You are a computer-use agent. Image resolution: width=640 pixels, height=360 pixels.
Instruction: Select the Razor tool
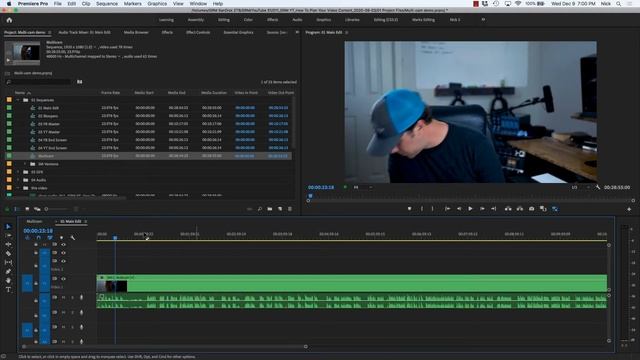coord(8,253)
